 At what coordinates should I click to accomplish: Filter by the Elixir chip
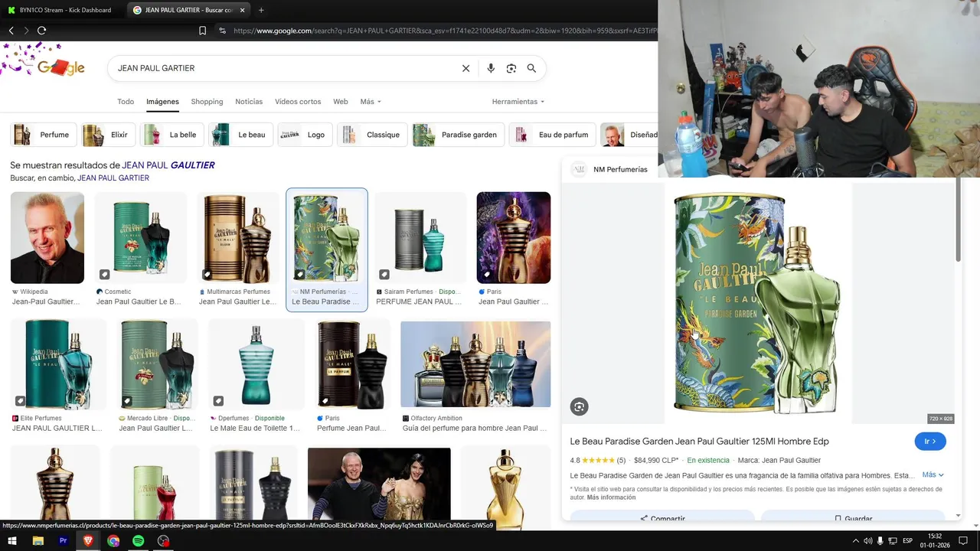click(x=109, y=135)
